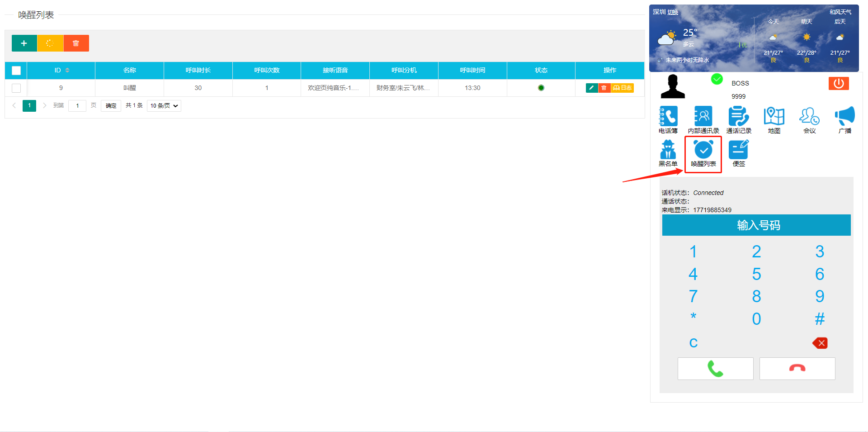Viewport: 868px width, 432px height.
Task: Open the 电话簿 phone book icon
Action: point(668,117)
